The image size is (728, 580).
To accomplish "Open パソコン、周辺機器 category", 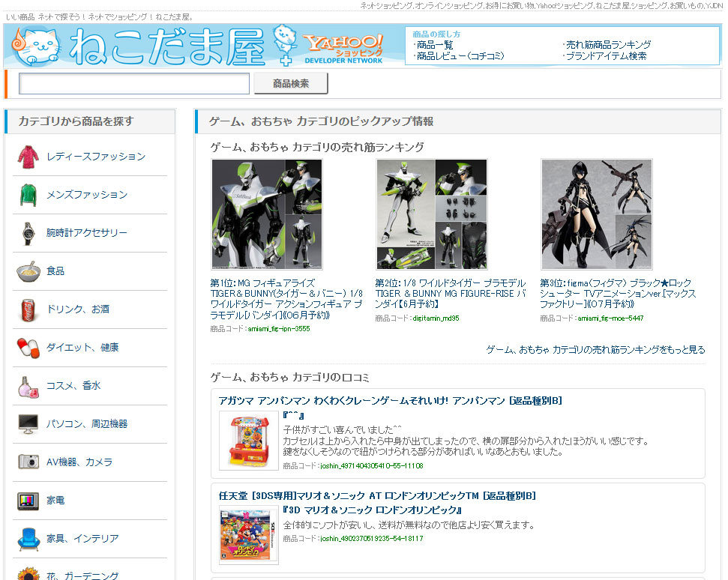I will coord(87,424).
